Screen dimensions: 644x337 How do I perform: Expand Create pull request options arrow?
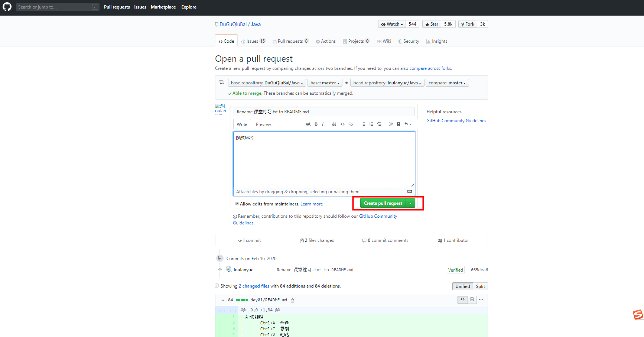pyautogui.click(x=410, y=203)
